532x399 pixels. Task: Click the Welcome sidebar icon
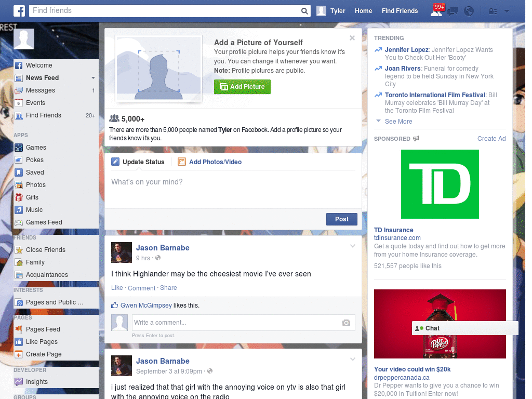[x=19, y=65]
